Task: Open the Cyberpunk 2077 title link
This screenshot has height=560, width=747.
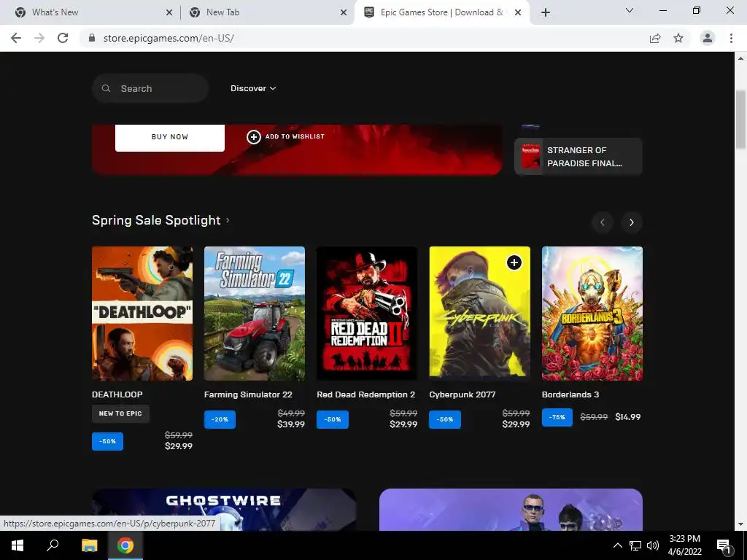Action: 462,394
